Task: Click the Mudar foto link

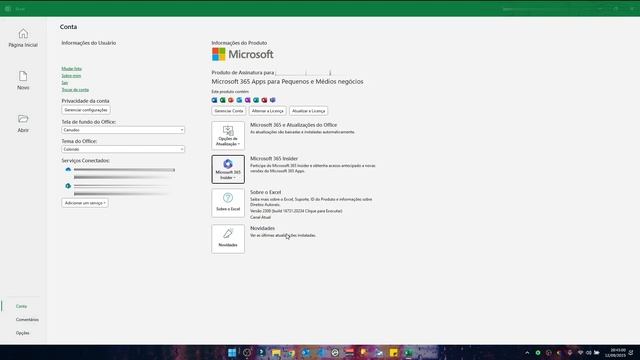Action: [x=71, y=69]
